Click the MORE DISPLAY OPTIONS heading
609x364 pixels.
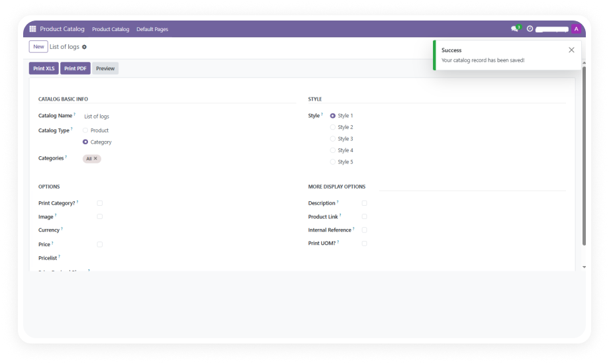[337, 187]
